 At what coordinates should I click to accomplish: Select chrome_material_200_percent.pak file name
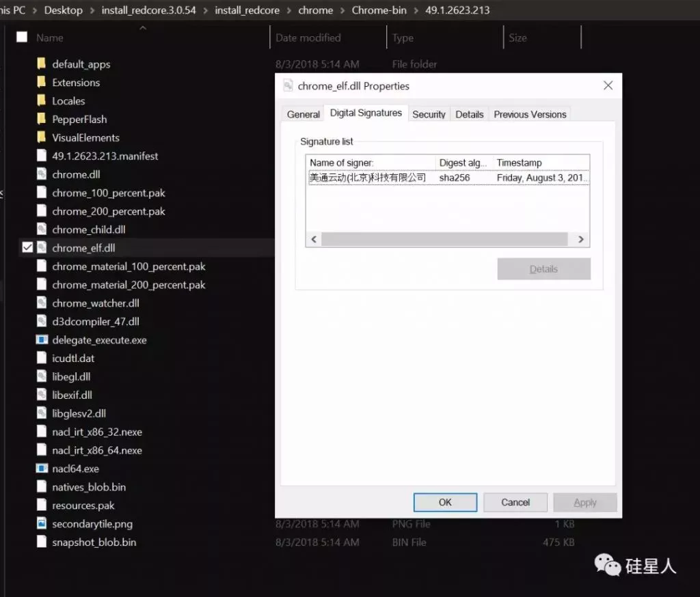[129, 285]
